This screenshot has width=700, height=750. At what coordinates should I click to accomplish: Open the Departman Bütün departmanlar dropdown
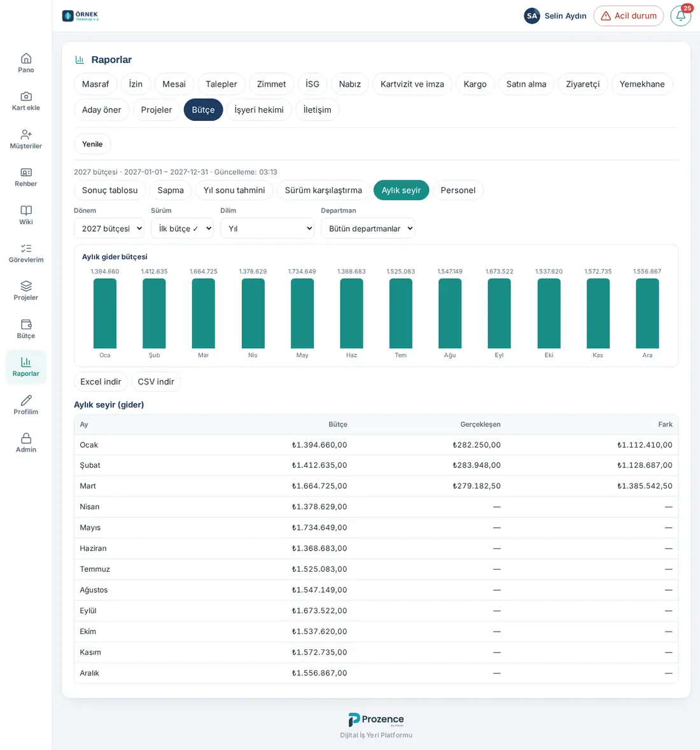pos(368,229)
